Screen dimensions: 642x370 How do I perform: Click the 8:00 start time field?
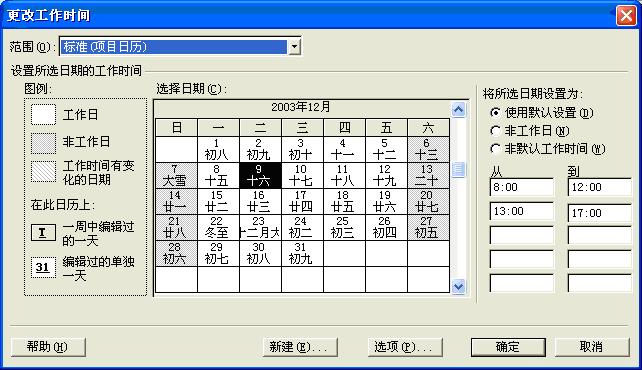click(x=522, y=187)
